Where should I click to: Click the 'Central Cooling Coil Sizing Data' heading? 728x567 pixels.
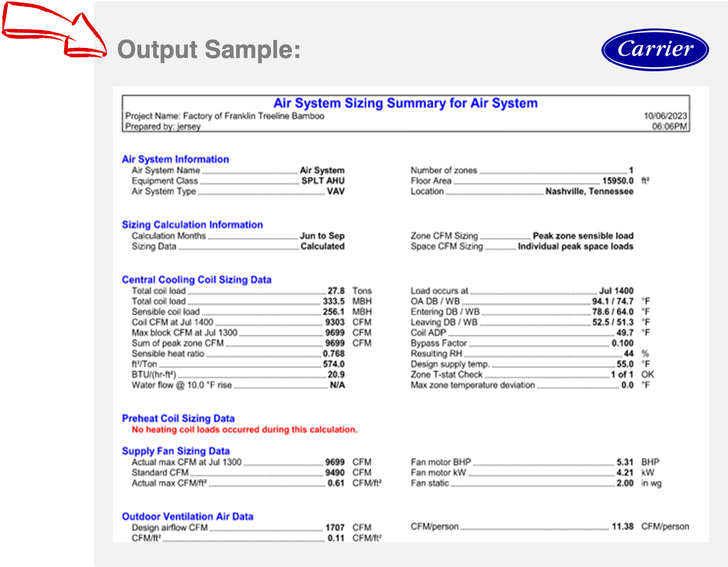(x=197, y=280)
